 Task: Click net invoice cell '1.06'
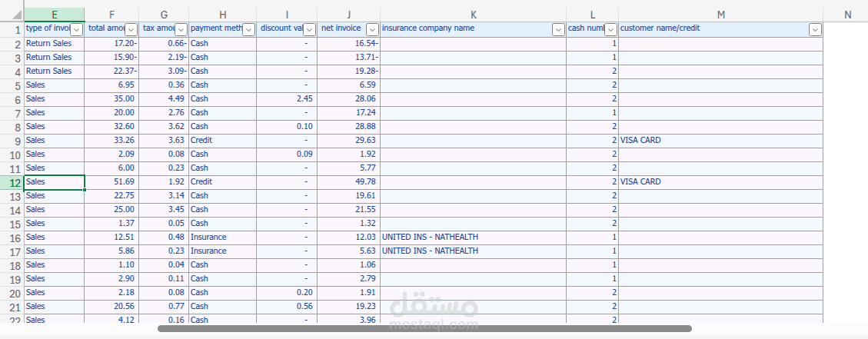coord(349,264)
